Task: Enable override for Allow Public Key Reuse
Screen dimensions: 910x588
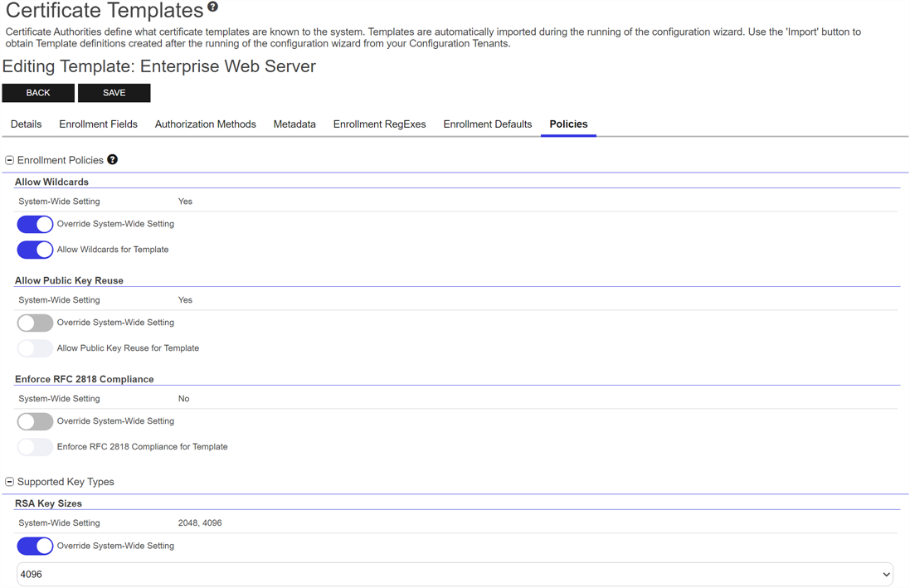Action: (x=35, y=323)
